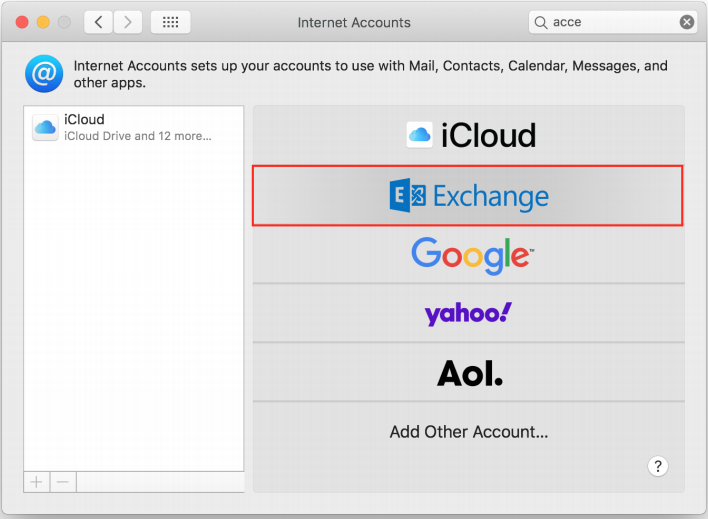This screenshot has width=708, height=519.
Task: Click the iCloud cloud icon in sidebar
Action: pos(45,127)
